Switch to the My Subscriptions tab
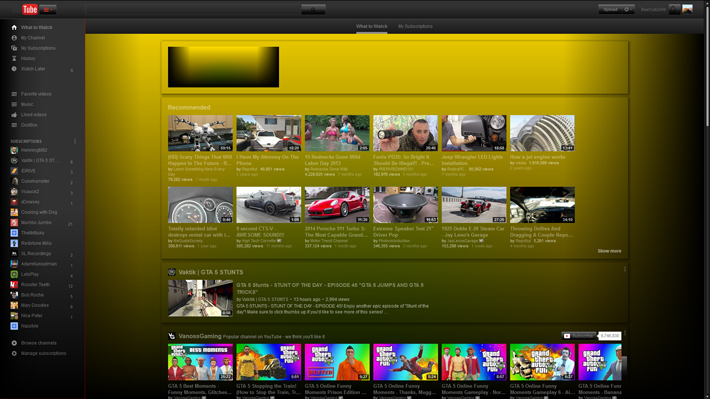The image size is (710, 399). click(x=415, y=26)
